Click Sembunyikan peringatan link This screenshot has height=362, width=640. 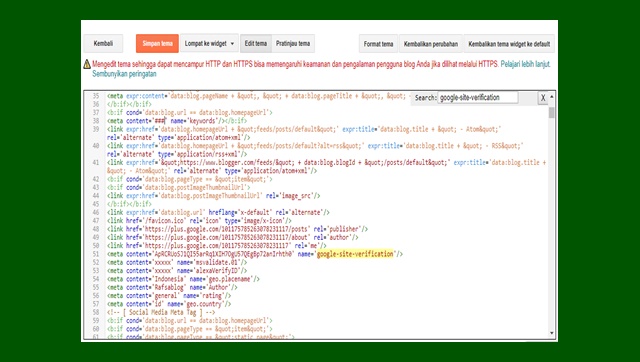124,74
